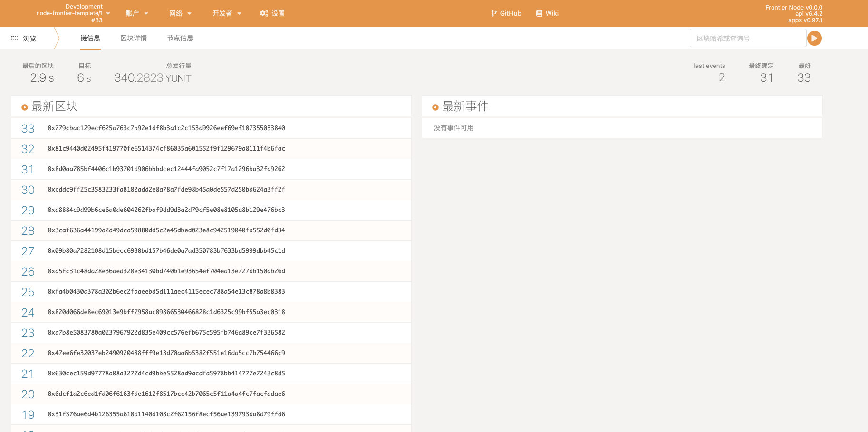Viewport: 868px width, 432px height.
Task: Click hash starting 0x31f376ae6d4b1263
Action: tap(166, 414)
